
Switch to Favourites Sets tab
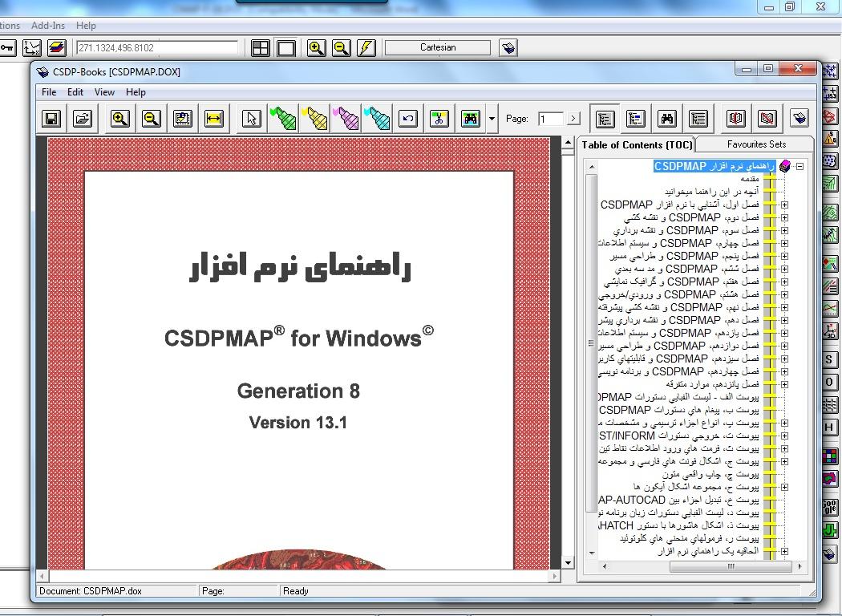[x=756, y=144]
